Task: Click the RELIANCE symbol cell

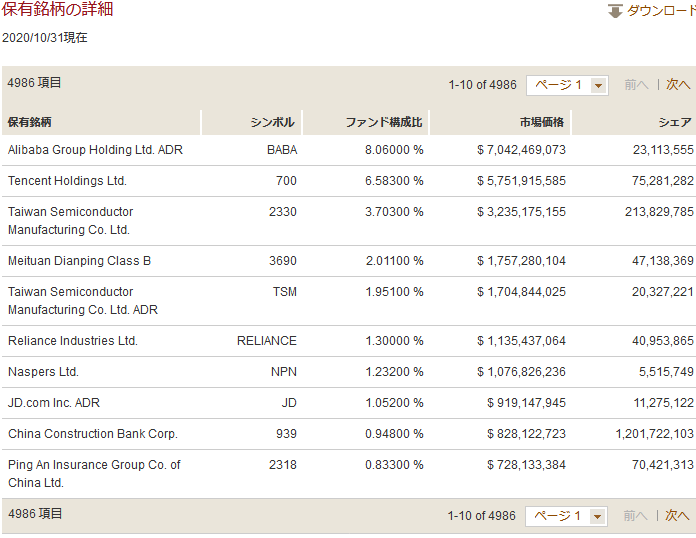Action: tap(267, 340)
